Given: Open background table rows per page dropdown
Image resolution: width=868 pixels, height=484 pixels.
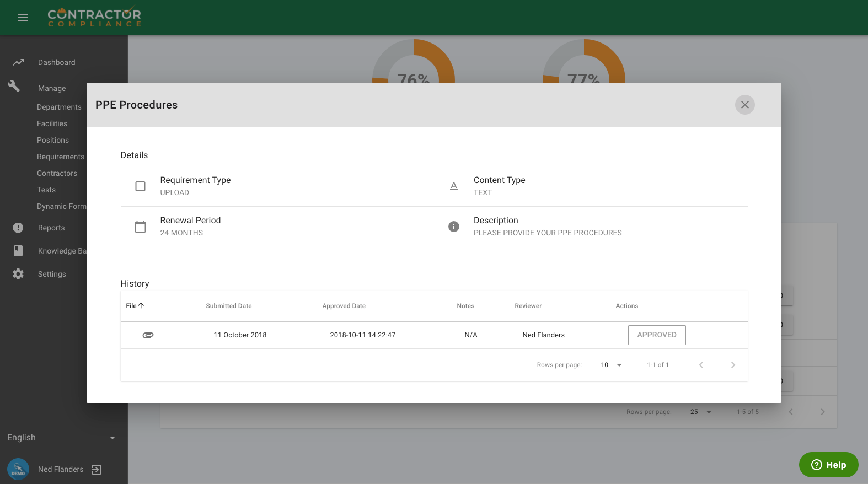Looking at the screenshot, I should pos(703,412).
